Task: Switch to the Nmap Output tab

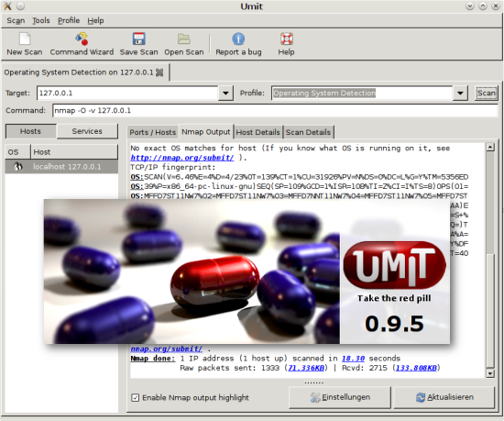Action: (205, 131)
